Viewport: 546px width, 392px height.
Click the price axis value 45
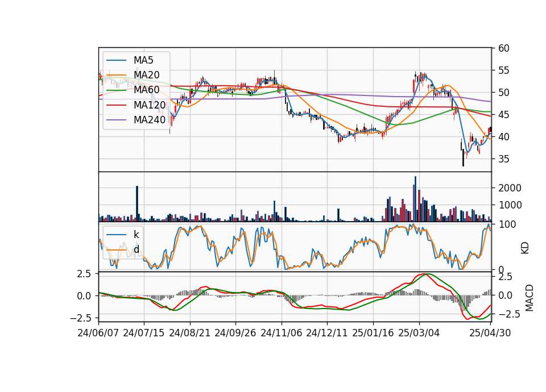coord(503,115)
